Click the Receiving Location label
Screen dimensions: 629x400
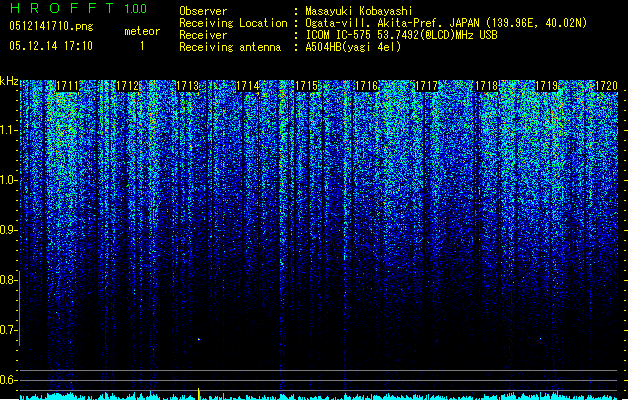[x=233, y=23]
